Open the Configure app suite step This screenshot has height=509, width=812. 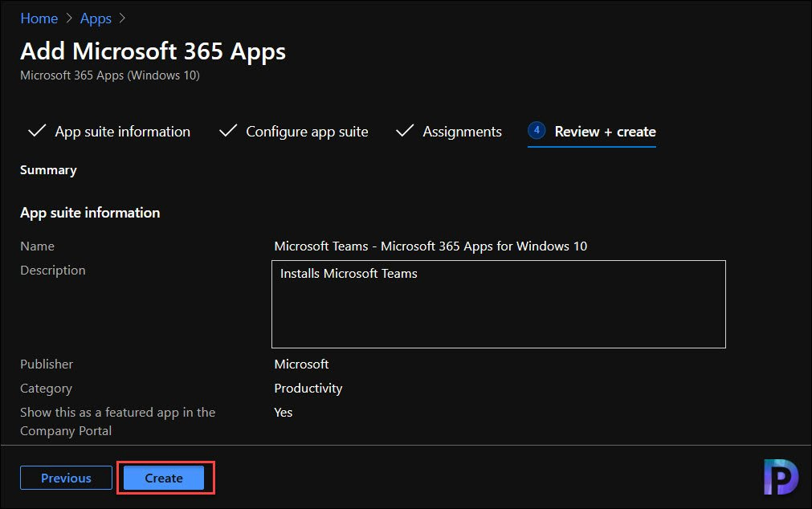[307, 132]
